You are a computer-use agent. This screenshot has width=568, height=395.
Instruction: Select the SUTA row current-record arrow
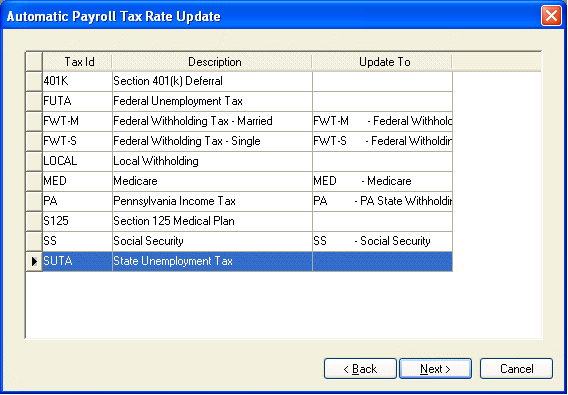[34, 261]
